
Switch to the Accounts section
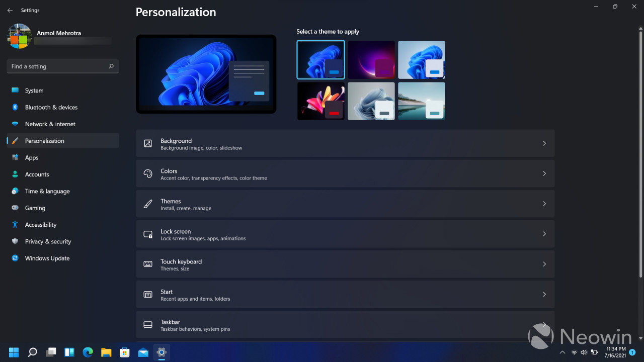pos(37,174)
